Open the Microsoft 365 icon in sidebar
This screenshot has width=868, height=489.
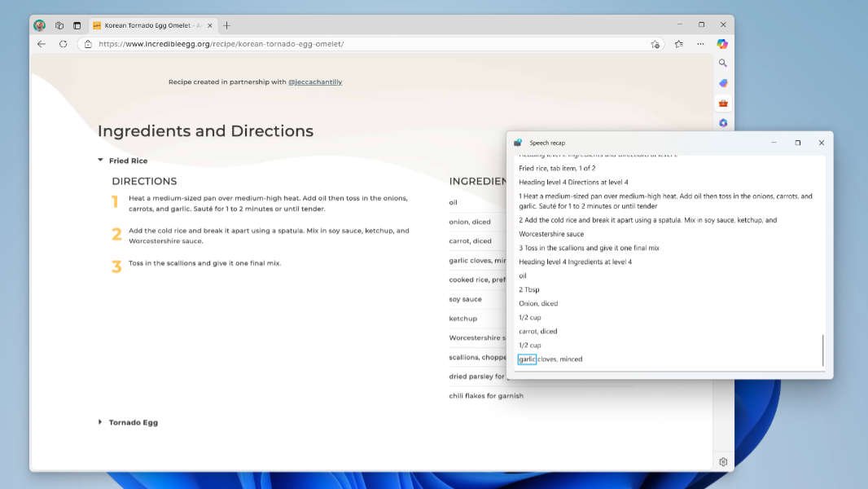[x=723, y=123]
